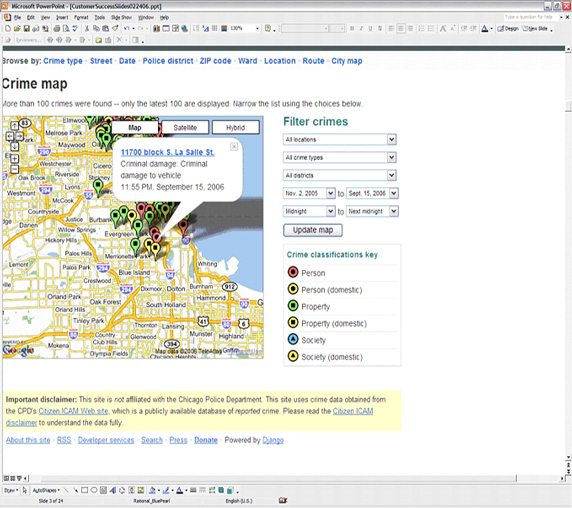Click the Select Objects arrow pointer
The height and width of the screenshot is (508, 572).
point(24,490)
